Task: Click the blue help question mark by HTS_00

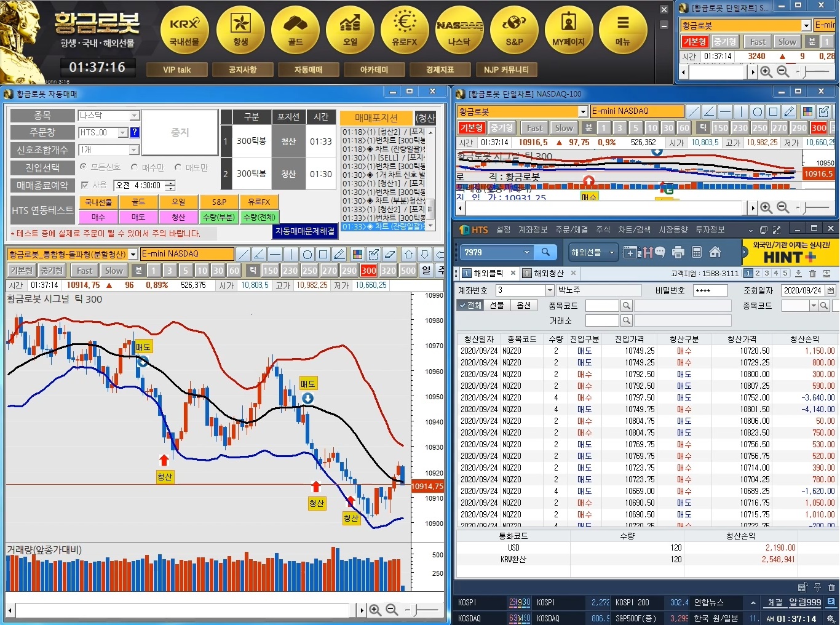Action: point(135,132)
